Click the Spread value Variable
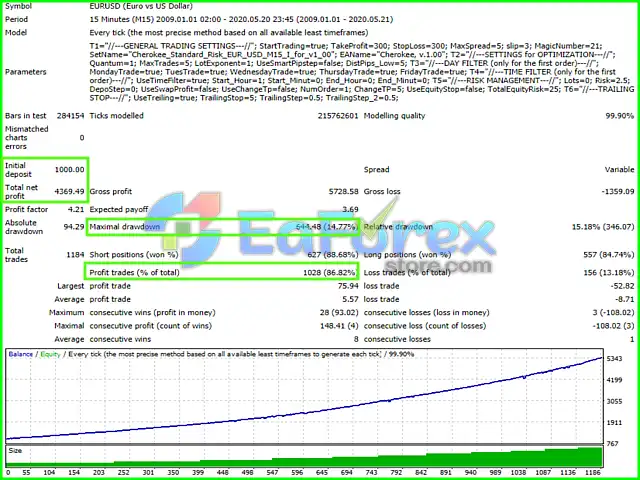The height and width of the screenshot is (480, 640). click(x=619, y=169)
